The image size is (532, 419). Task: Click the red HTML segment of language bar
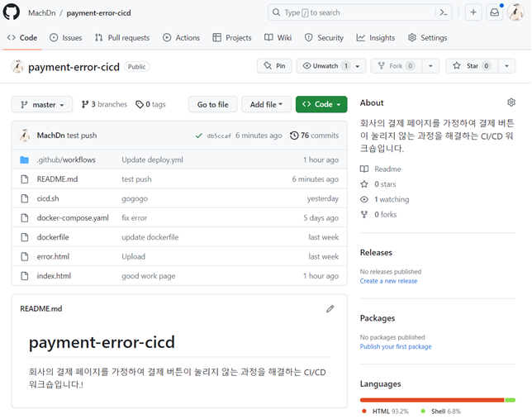(432, 400)
